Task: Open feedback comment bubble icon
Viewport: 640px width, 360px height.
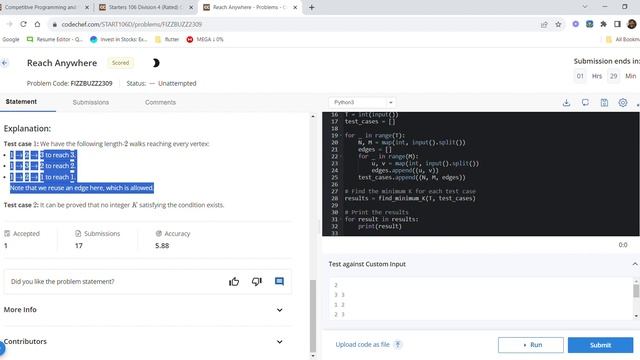Action: [x=279, y=282]
